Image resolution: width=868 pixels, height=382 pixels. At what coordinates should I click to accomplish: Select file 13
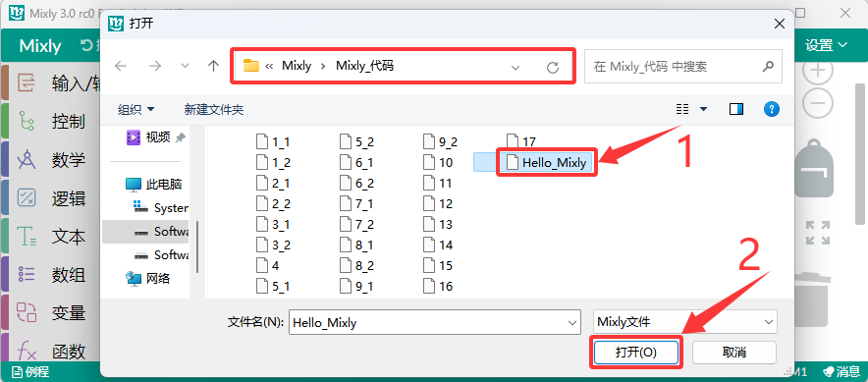(x=438, y=224)
